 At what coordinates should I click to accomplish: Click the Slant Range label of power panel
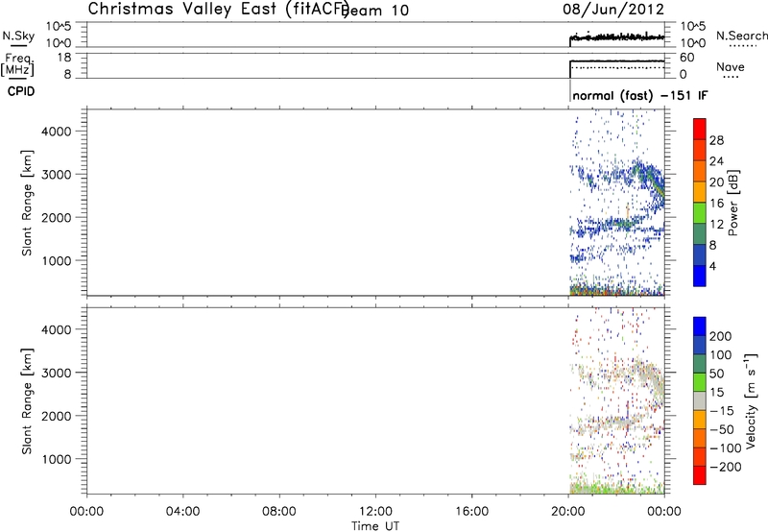27,203
